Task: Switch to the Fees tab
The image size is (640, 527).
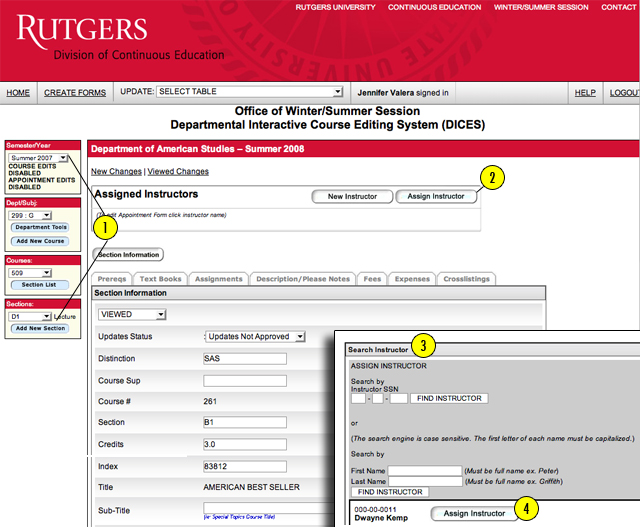Action: coord(372,279)
